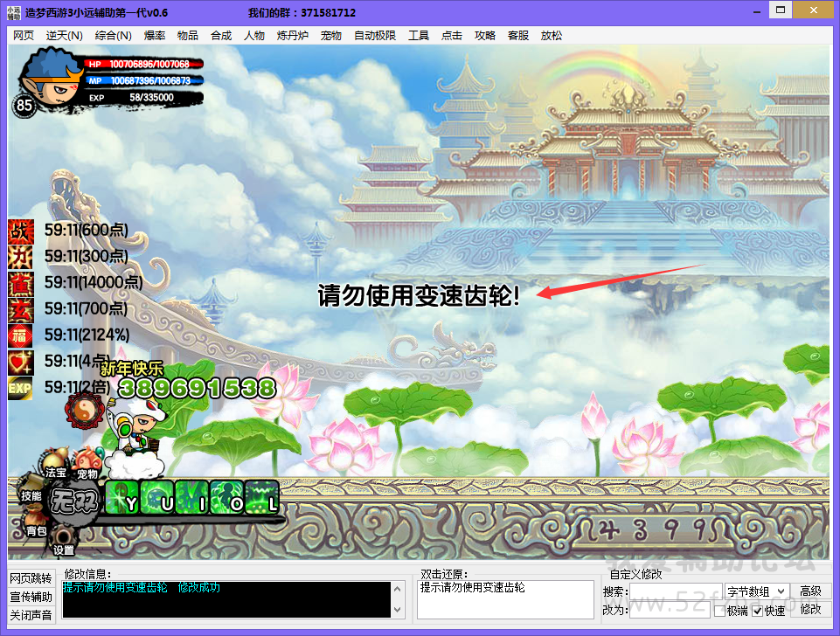Open the 设置 settings button in game
Image resolution: width=840 pixels, height=636 pixels.
coord(64,541)
